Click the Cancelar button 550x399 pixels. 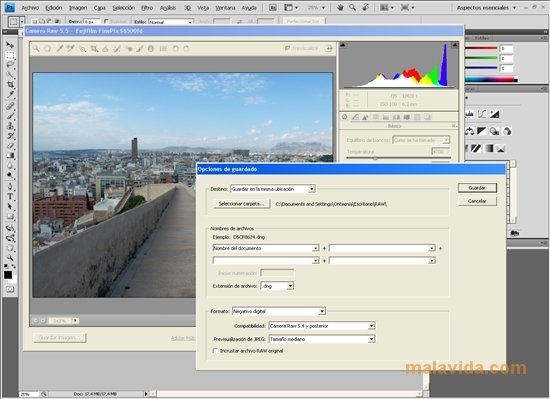(477, 201)
